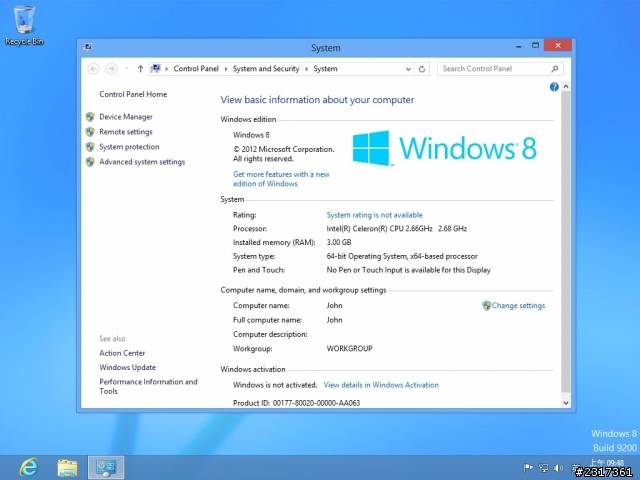Open Advanced system settings
640x480 pixels.
click(x=142, y=162)
